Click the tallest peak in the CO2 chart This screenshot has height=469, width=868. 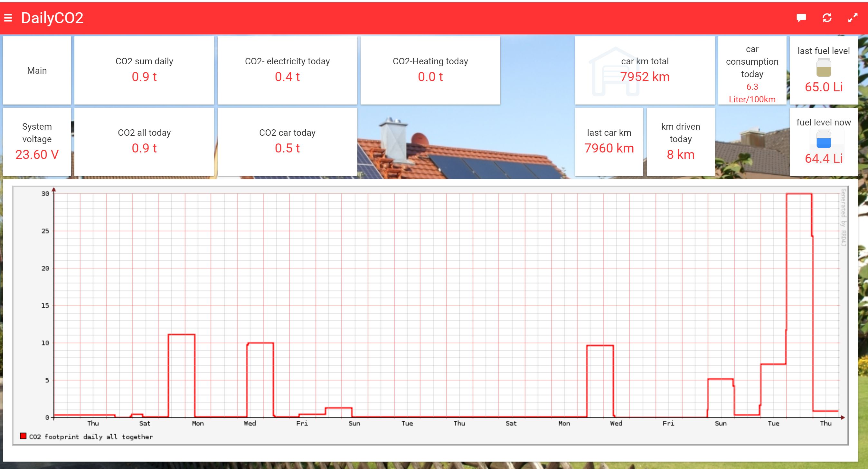798,194
